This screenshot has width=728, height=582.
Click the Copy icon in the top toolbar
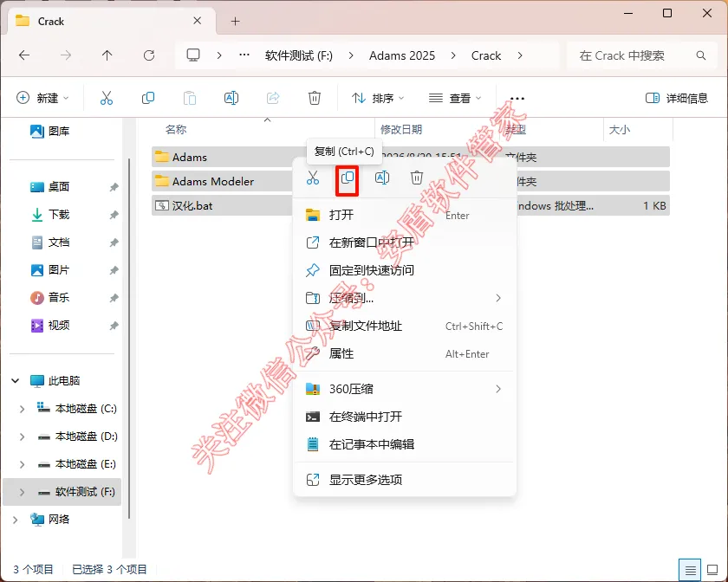(x=148, y=98)
